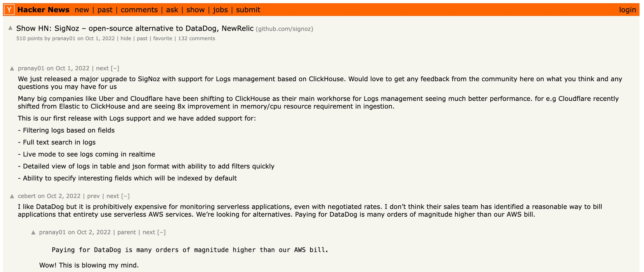Screen dimensions: 644x272
Task: Collapse pranay01's Oct 1 comment thread
Action: [x=115, y=68]
